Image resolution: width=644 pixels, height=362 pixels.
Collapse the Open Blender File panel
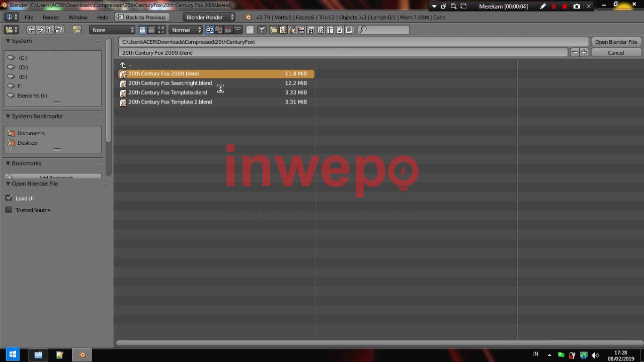pyautogui.click(x=8, y=184)
